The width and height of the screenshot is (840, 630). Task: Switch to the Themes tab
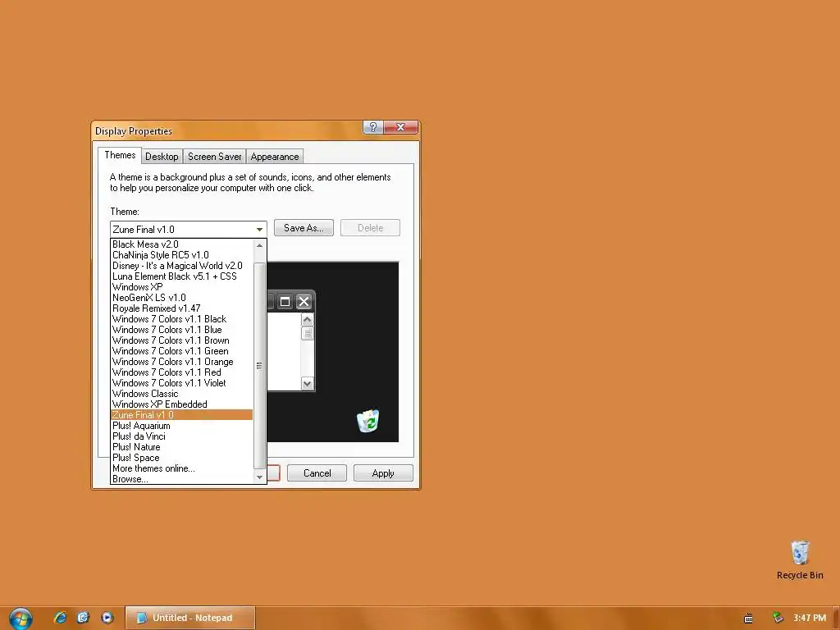pos(120,155)
